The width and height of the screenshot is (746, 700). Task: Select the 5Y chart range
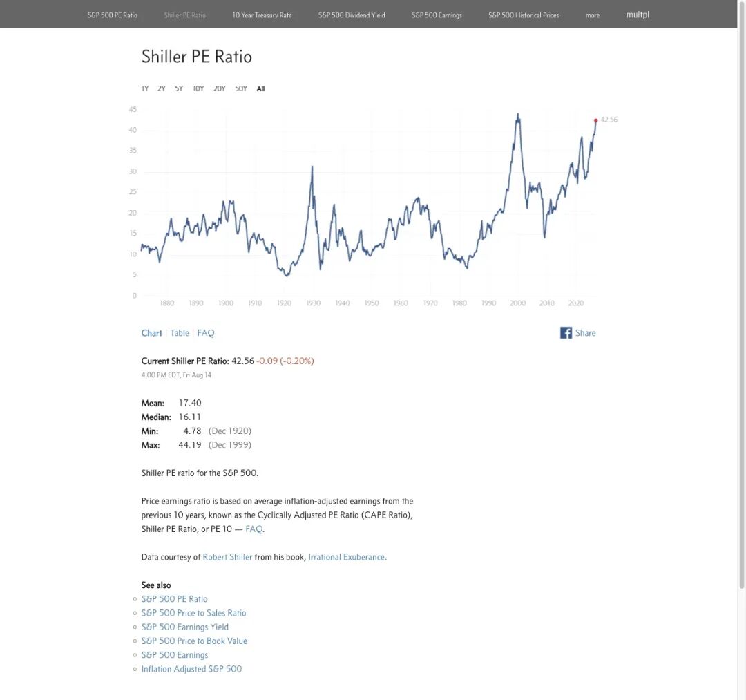179,88
